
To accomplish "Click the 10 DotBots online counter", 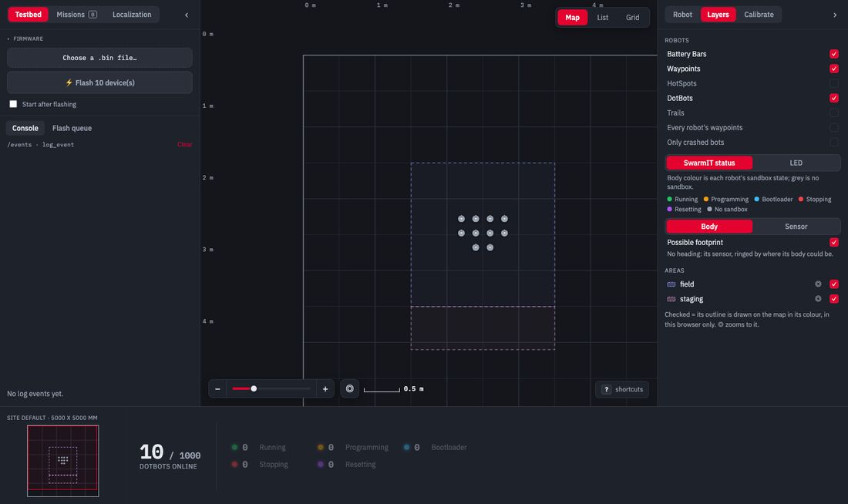I will click(x=170, y=455).
